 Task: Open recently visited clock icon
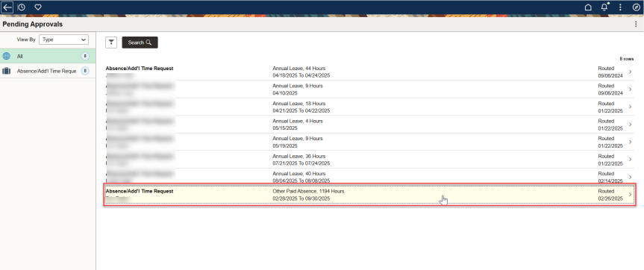pyautogui.click(x=22, y=7)
